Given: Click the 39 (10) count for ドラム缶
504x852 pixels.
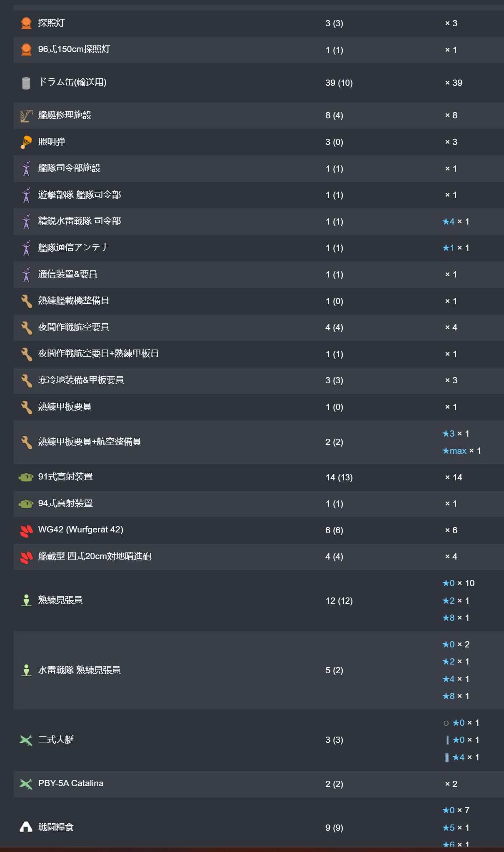Looking at the screenshot, I should (339, 83).
